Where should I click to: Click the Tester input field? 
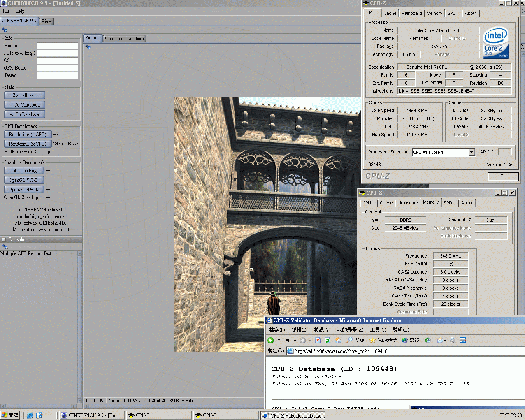point(57,75)
